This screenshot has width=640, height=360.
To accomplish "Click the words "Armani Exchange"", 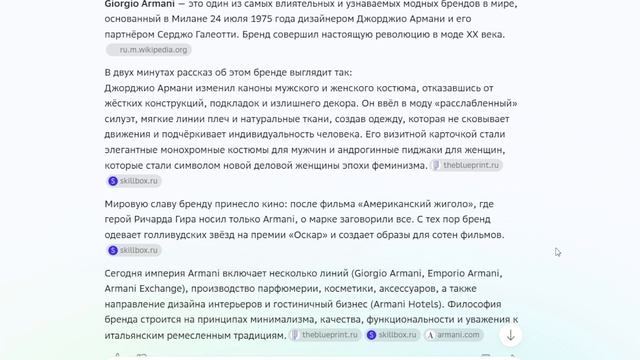I will point(143,289).
